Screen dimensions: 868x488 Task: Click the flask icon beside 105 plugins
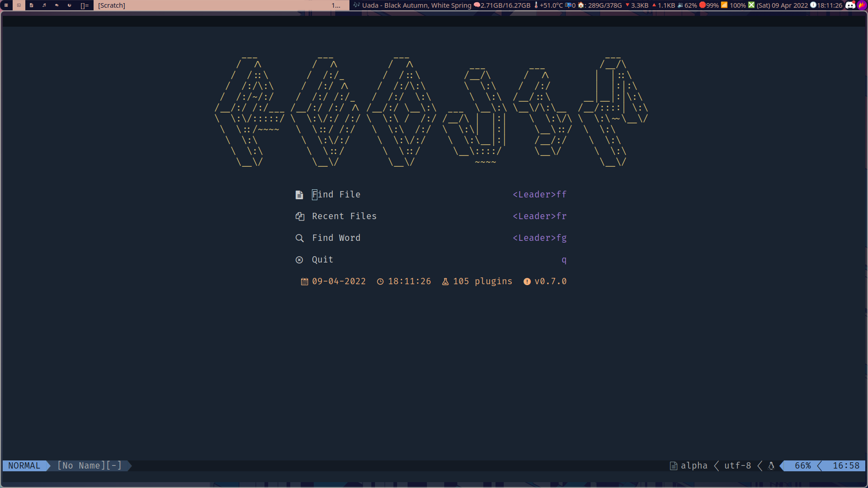pyautogui.click(x=445, y=282)
